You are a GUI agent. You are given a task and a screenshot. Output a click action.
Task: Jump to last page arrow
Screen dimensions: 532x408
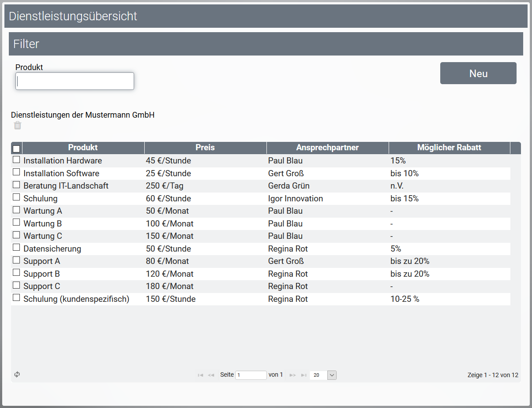[303, 375]
